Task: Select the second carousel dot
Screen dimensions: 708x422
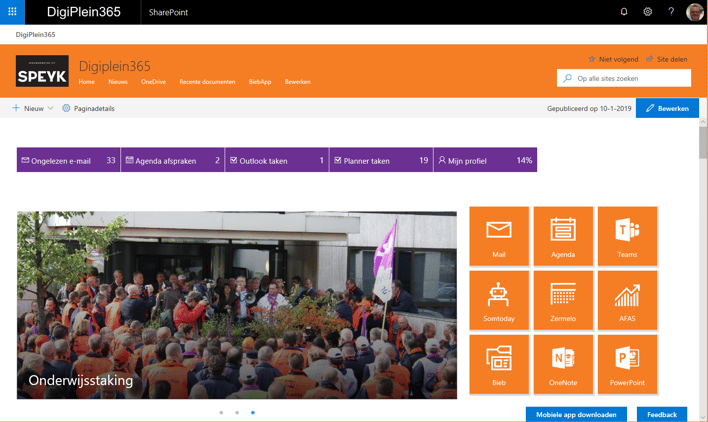Action: point(237,413)
